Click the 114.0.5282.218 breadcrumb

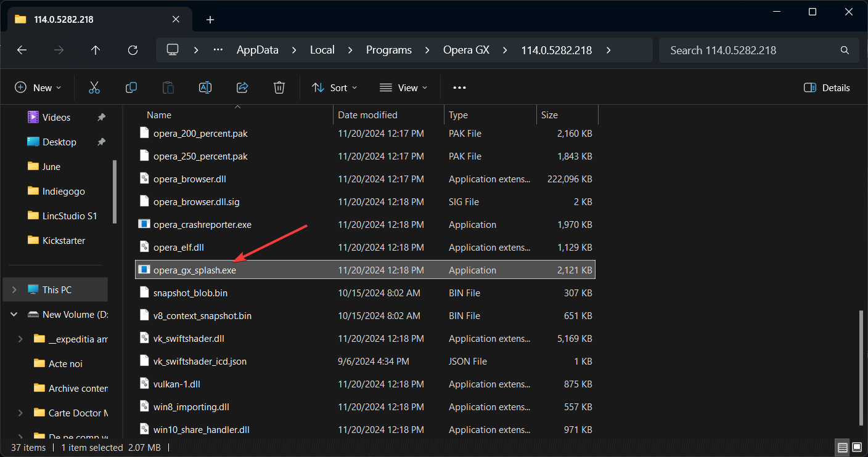(557, 51)
